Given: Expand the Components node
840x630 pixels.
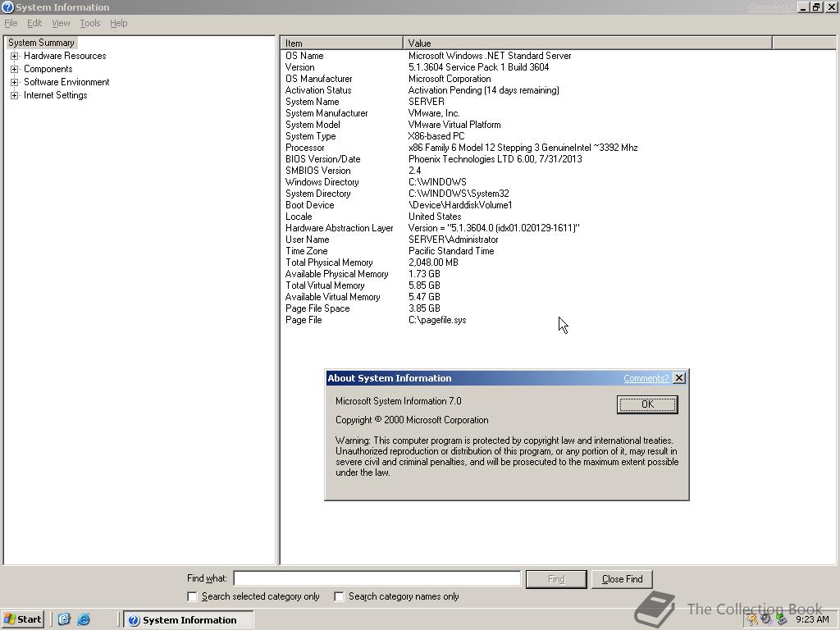Looking at the screenshot, I should point(15,69).
